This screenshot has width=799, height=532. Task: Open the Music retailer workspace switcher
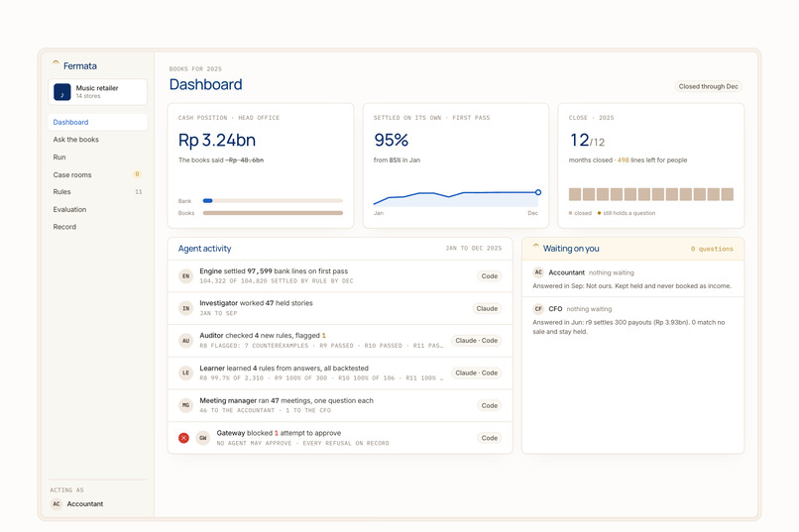point(98,92)
